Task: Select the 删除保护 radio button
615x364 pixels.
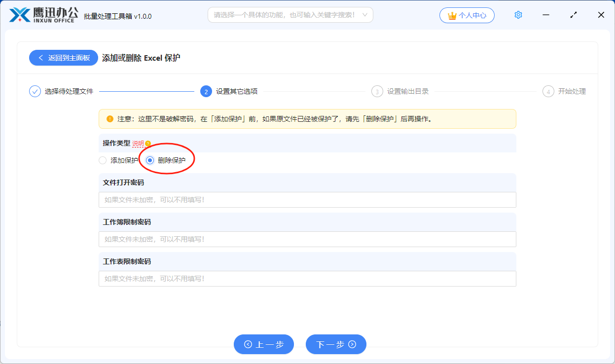Action: pos(149,160)
